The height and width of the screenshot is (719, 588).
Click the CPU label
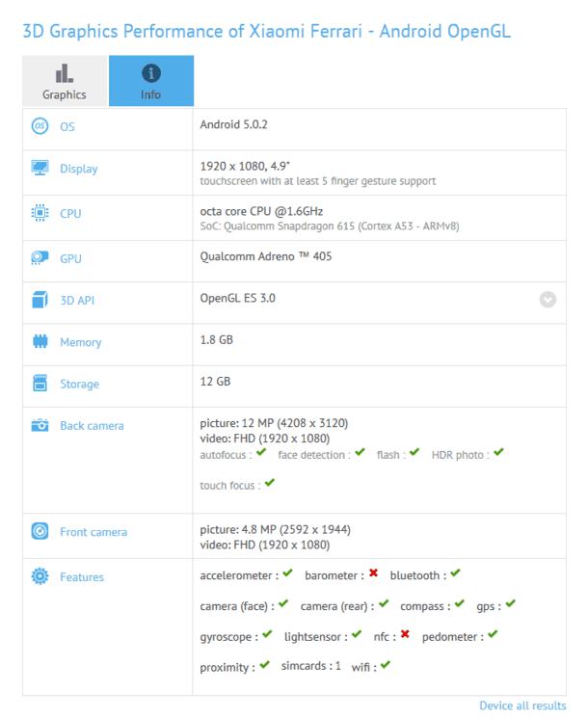tap(70, 214)
